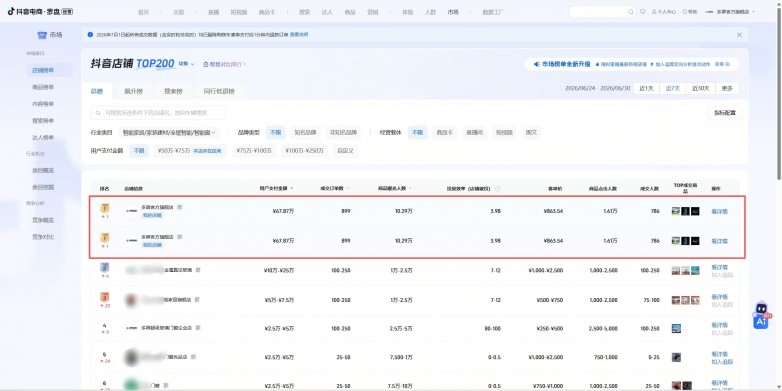782x391 pixels.
Task: Click the page vertical scrollbar
Action: pyautogui.click(x=779, y=90)
